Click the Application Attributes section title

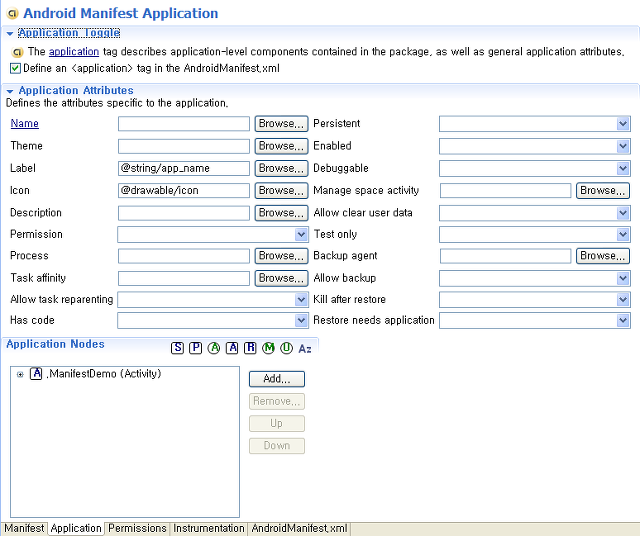[x=76, y=90]
